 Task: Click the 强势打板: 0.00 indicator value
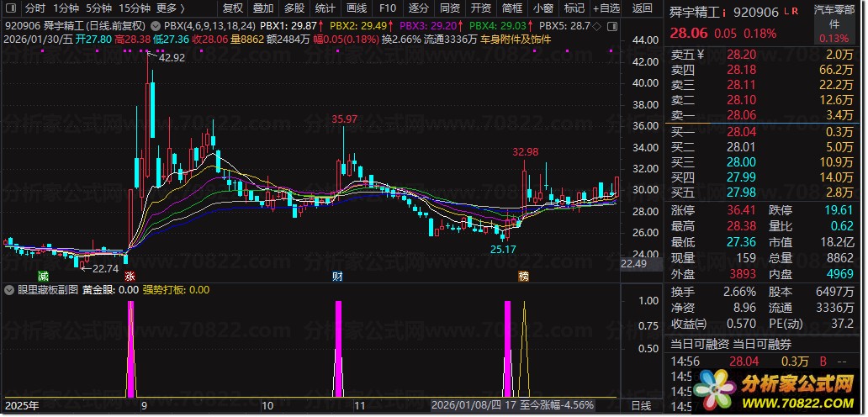[177, 289]
